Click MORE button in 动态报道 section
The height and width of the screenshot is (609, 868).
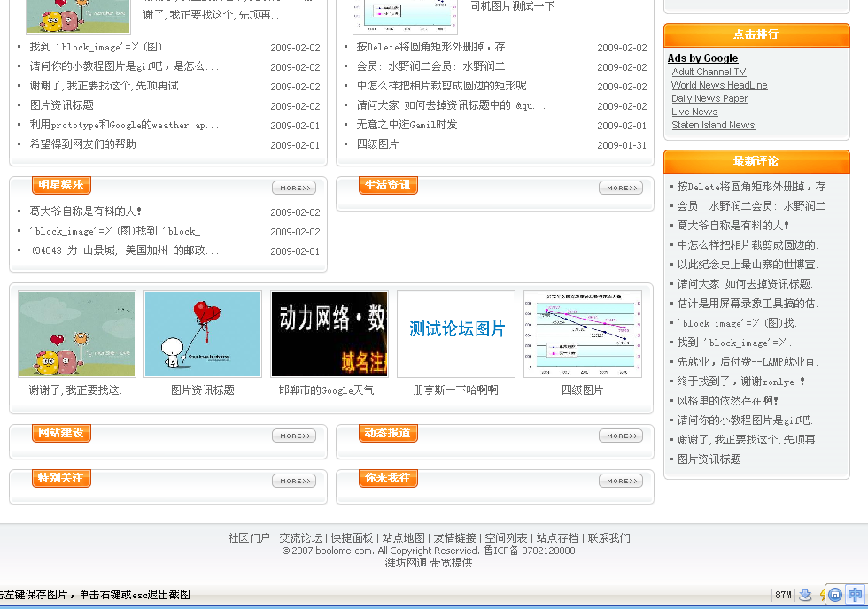(621, 436)
